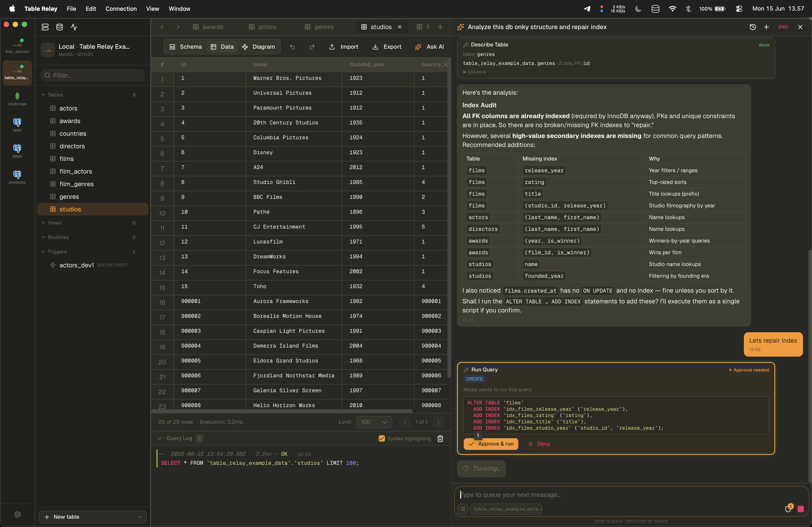Select the countries table in sidebar
812x527 pixels.
click(93, 134)
